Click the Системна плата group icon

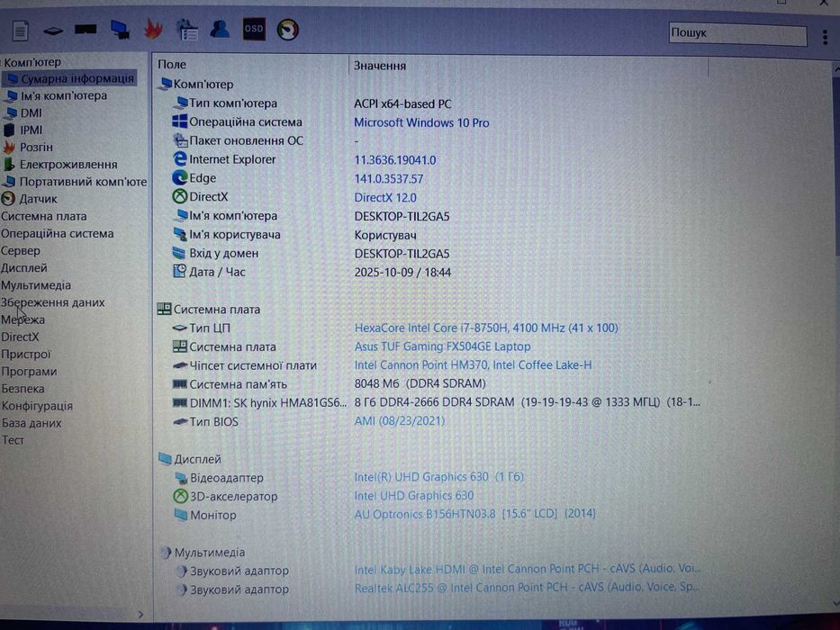click(x=164, y=309)
